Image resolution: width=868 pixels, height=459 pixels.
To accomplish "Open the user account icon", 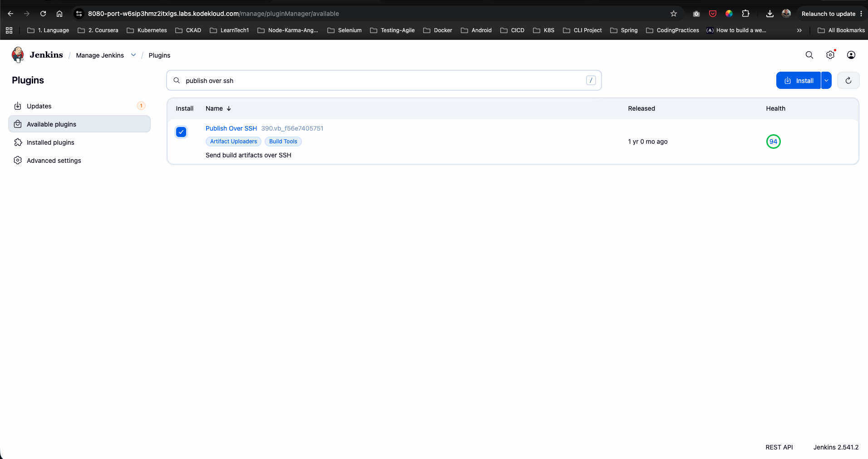I will [851, 55].
